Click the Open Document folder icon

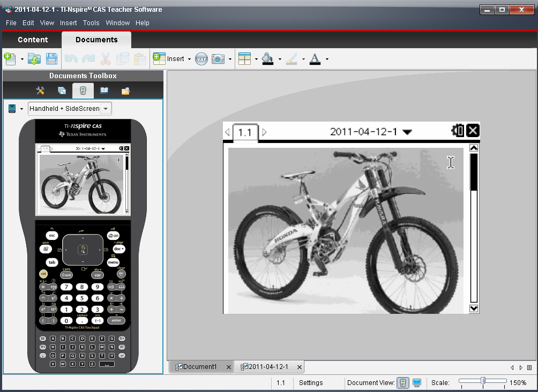pyautogui.click(x=34, y=59)
